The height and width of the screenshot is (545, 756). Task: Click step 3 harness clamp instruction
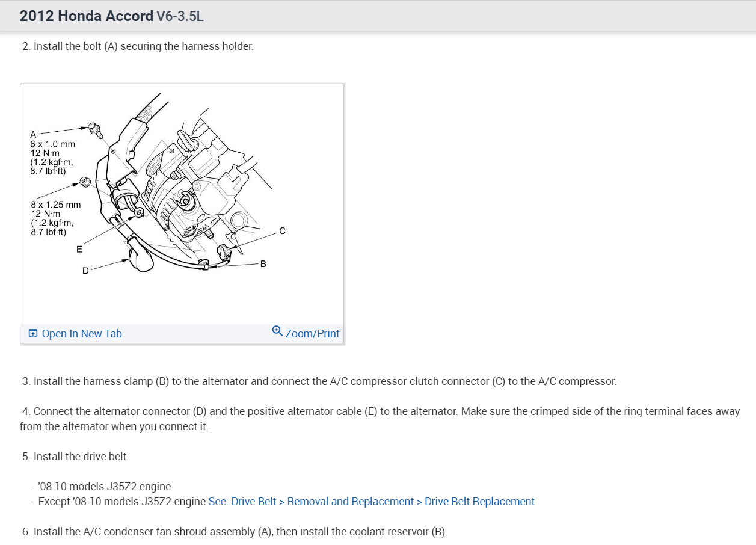[x=319, y=381]
